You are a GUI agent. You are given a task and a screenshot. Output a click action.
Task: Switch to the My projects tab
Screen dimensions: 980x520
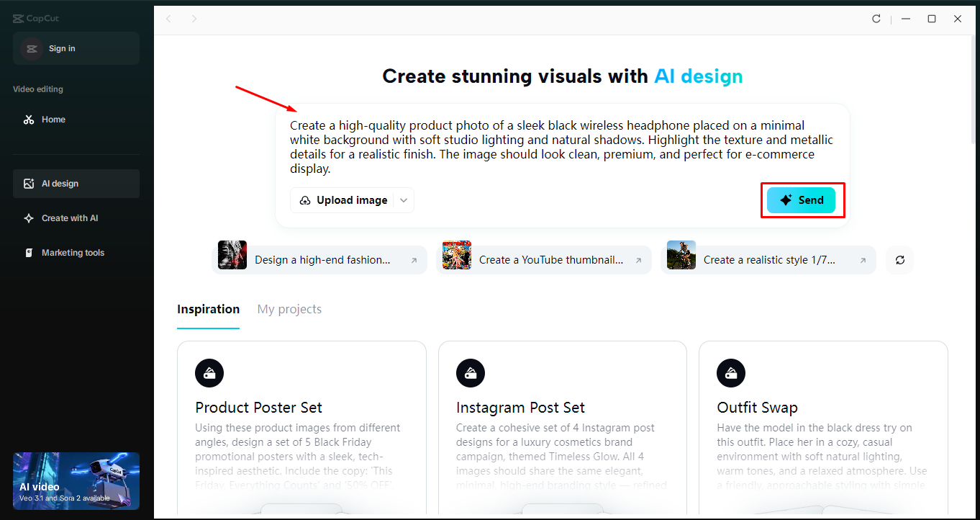(289, 309)
